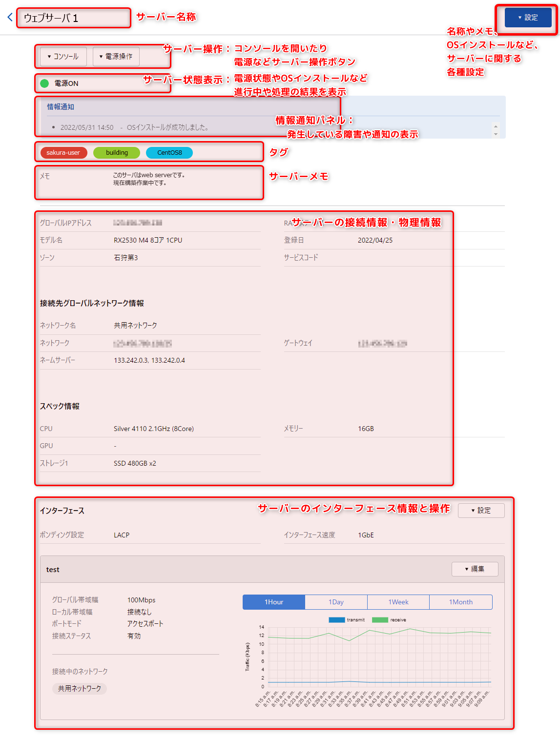This screenshot has height=741, width=560.
Task: Go back using the left chevron arrow
Action: coord(10,18)
